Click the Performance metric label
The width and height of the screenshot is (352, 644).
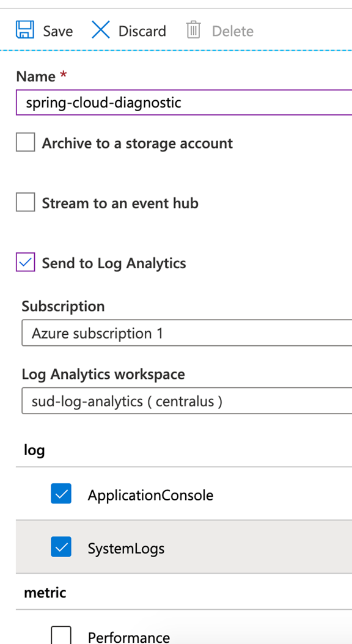(128, 637)
